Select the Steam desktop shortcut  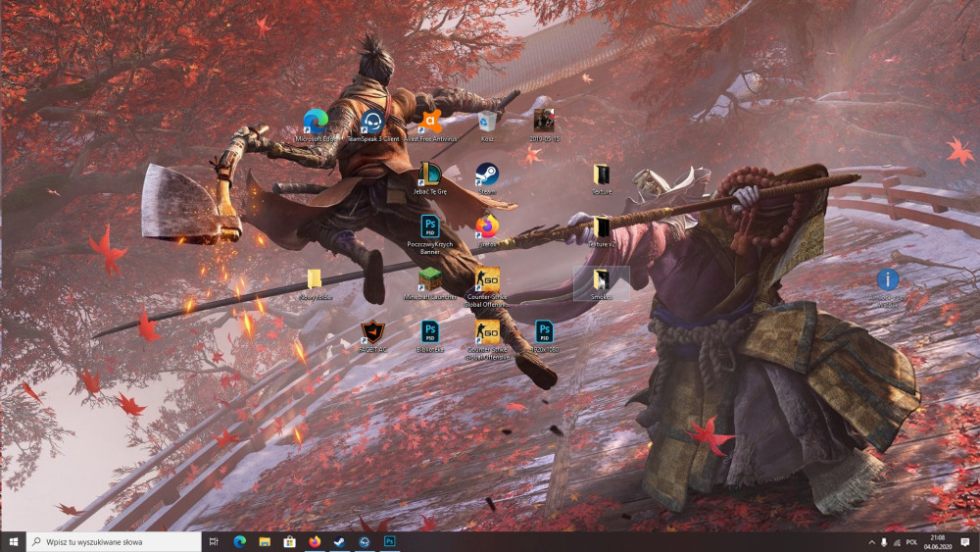[x=487, y=178]
